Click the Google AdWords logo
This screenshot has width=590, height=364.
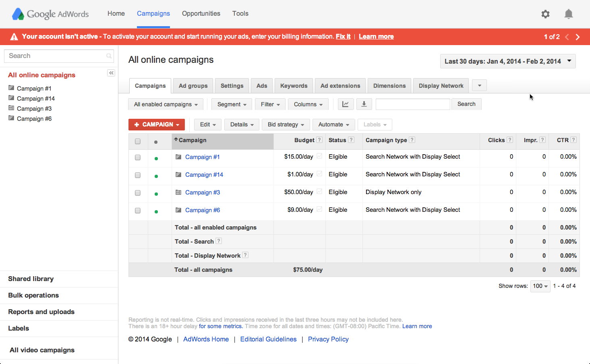point(50,14)
